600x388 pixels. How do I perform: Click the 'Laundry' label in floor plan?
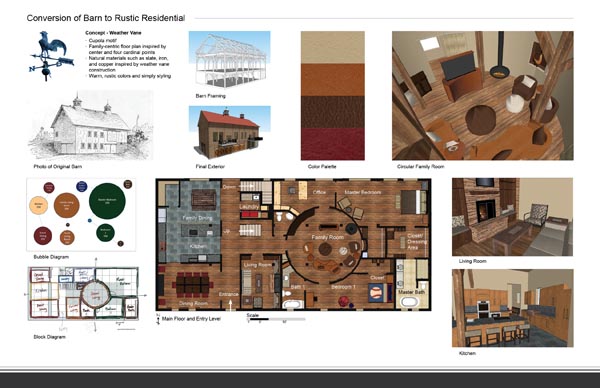point(249,207)
